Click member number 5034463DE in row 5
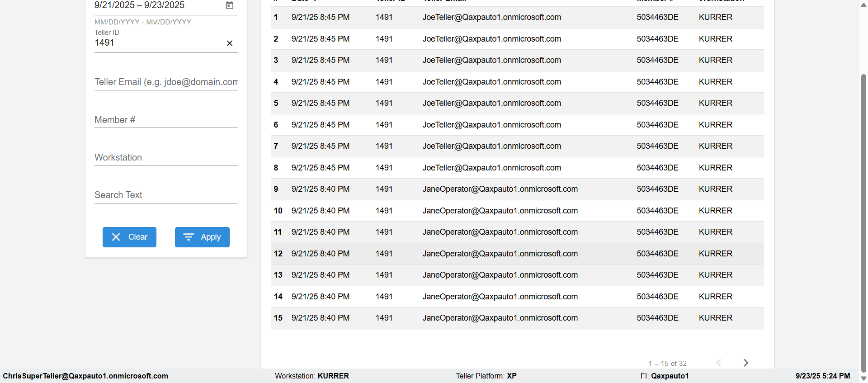 (657, 103)
